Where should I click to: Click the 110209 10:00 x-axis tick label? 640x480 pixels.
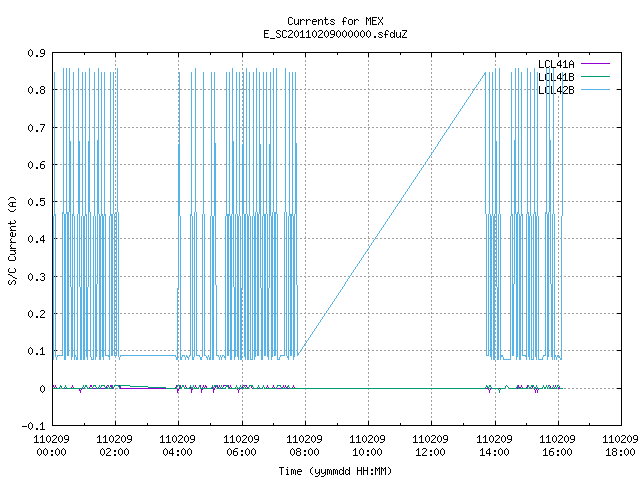click(x=367, y=446)
